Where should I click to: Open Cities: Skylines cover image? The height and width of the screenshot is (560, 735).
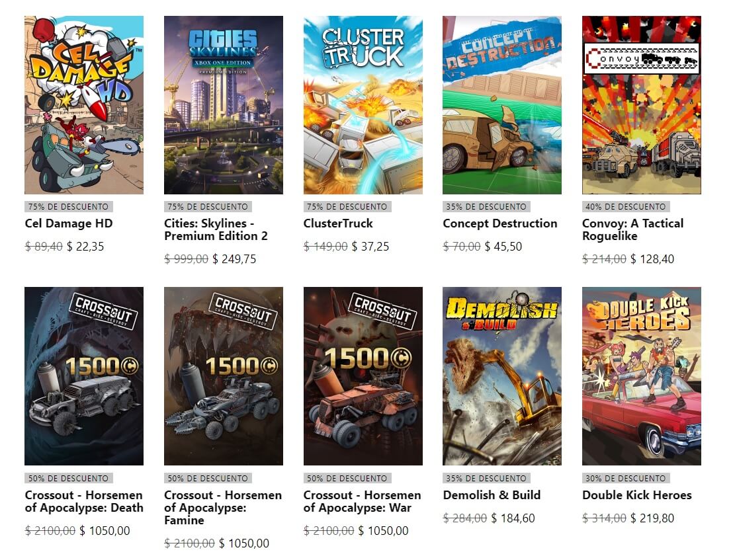(x=224, y=105)
